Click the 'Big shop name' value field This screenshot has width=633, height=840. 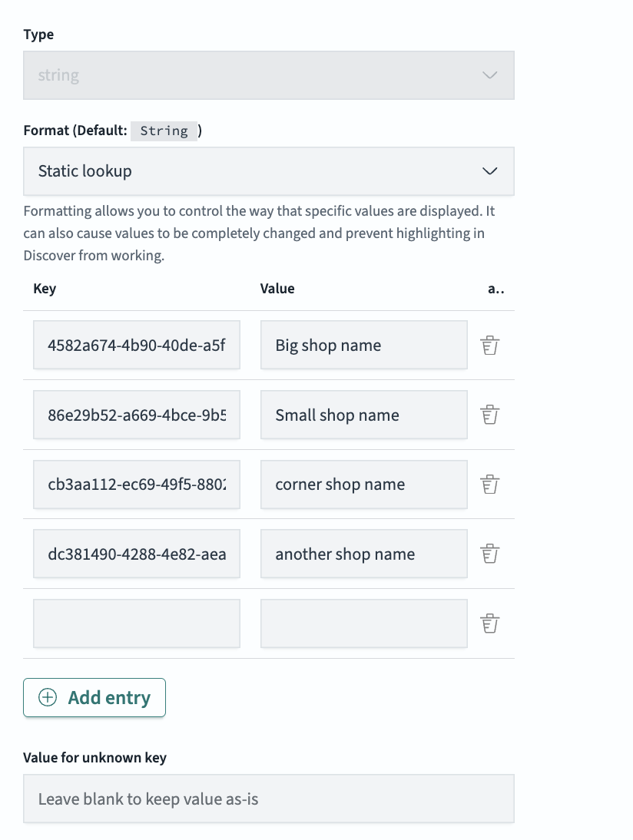point(363,345)
